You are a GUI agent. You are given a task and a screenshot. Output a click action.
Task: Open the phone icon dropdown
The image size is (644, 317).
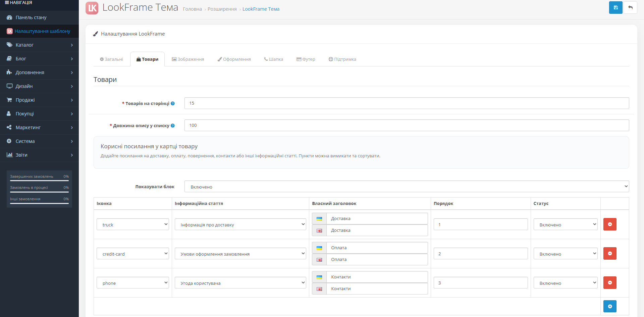tap(133, 283)
